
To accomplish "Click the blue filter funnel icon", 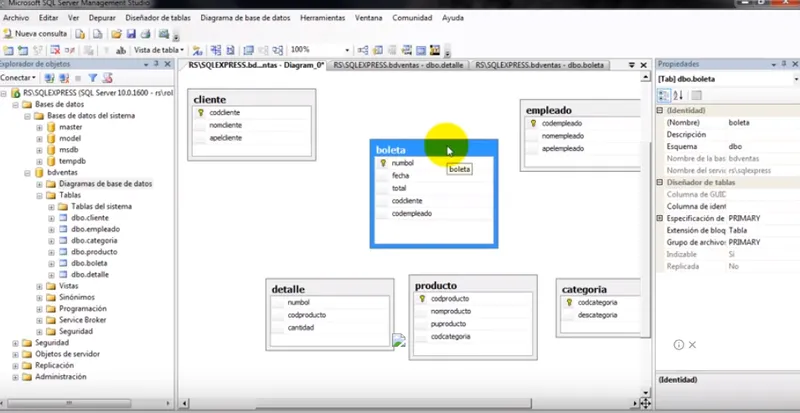I will tap(93, 78).
